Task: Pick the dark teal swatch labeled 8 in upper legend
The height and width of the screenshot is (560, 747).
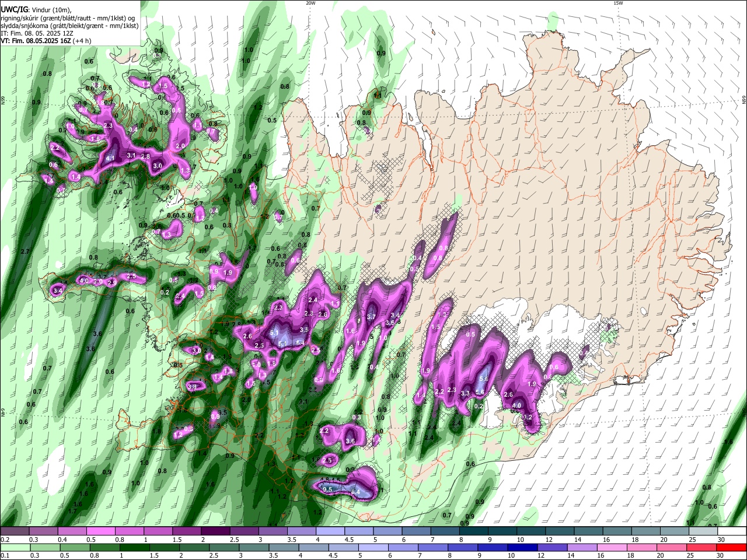Action: [473, 531]
